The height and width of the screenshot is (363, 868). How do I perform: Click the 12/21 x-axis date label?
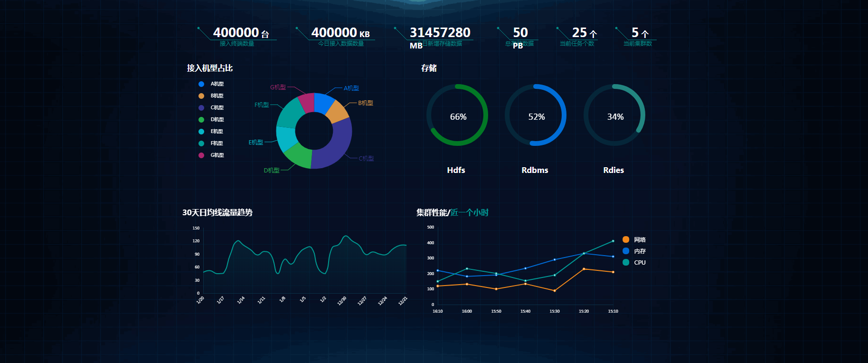(403, 301)
